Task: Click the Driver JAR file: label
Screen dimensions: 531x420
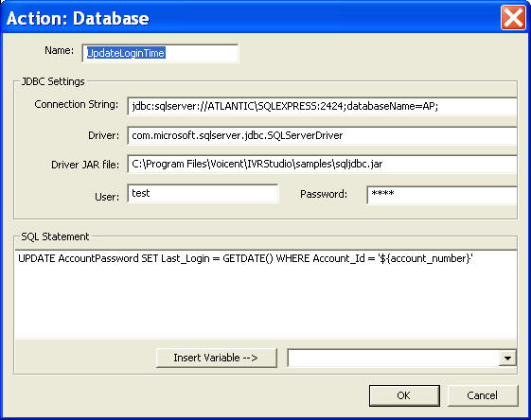Action: pos(85,165)
